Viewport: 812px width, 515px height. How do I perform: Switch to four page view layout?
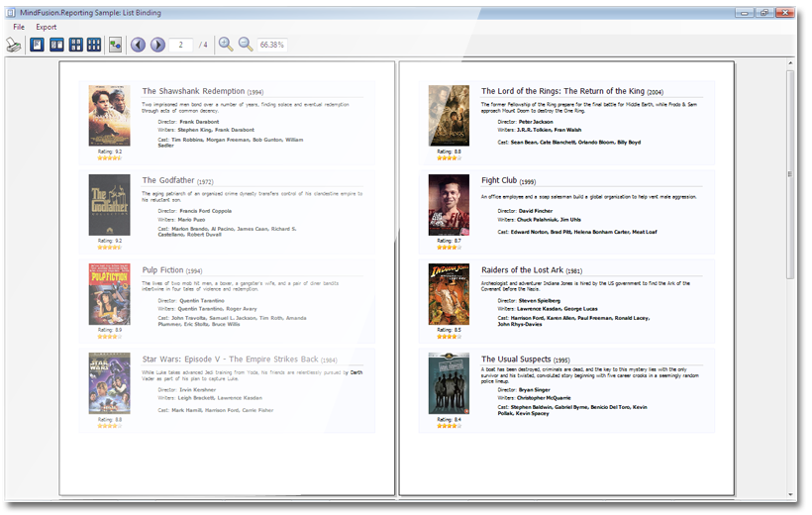pyautogui.click(x=76, y=46)
